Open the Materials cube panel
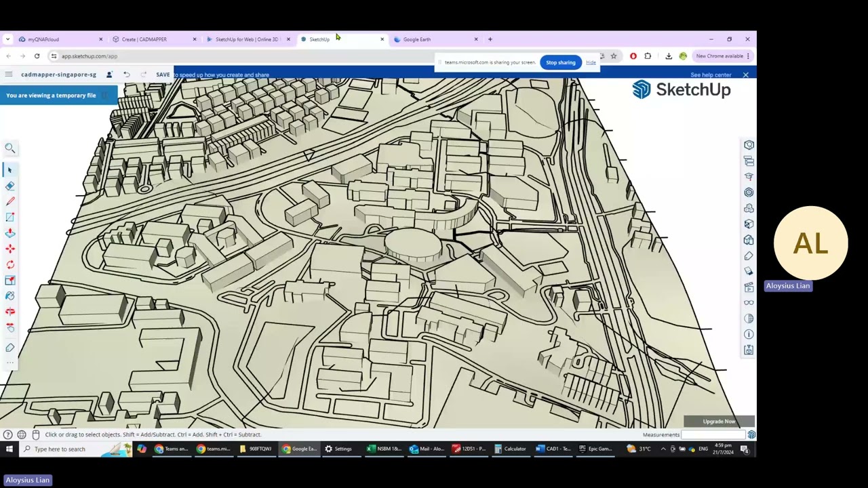Screen dimensions: 868x488 click(x=749, y=224)
